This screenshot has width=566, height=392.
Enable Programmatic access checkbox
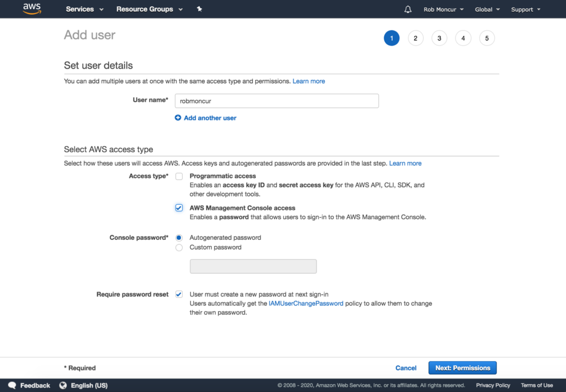tap(179, 176)
